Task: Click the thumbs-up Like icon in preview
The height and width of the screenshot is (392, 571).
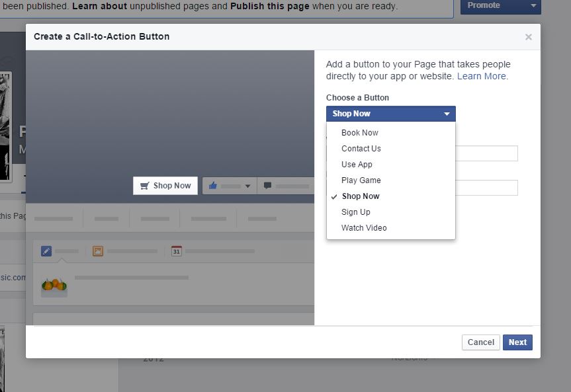Action: pyautogui.click(x=213, y=186)
